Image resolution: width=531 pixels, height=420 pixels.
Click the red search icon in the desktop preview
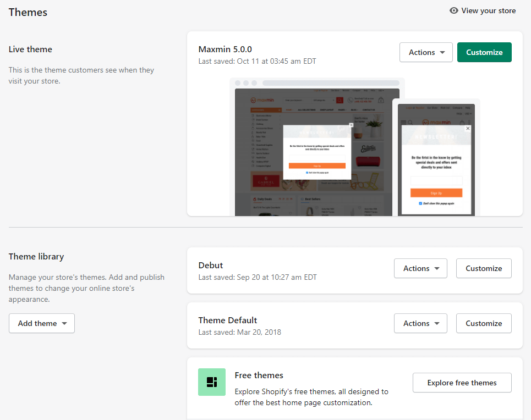tap(340, 100)
